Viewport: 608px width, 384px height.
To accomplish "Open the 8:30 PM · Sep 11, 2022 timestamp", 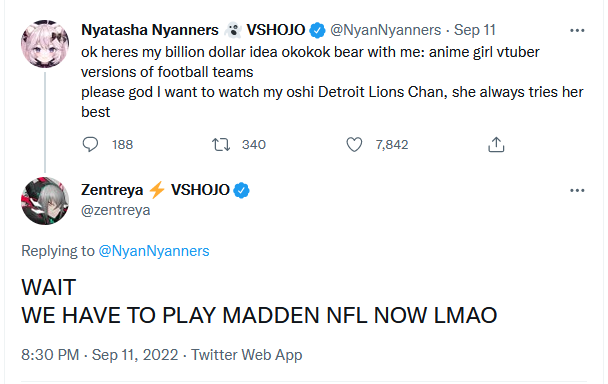I will [100, 355].
